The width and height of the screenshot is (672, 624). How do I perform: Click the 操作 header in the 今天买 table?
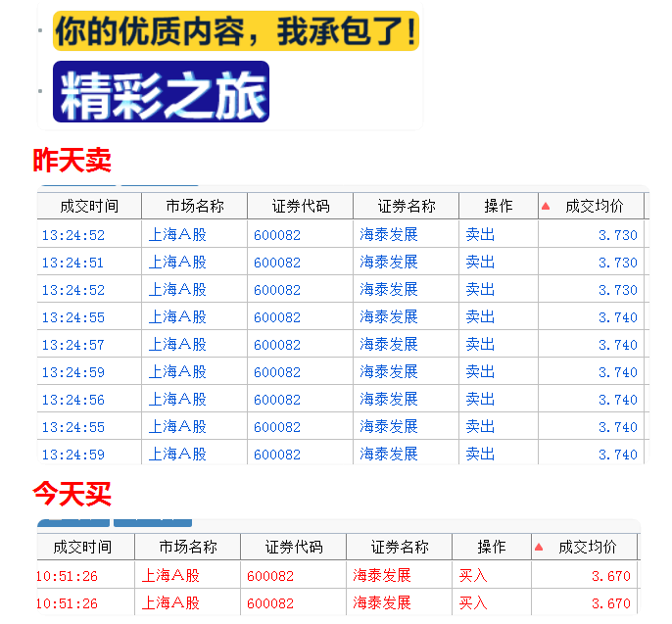(492, 547)
